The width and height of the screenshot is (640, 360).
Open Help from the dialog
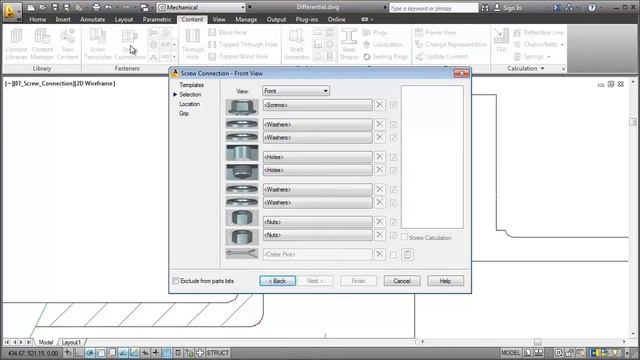point(445,281)
